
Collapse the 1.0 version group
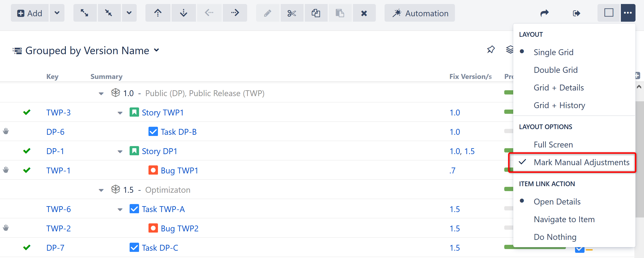pyautogui.click(x=101, y=94)
